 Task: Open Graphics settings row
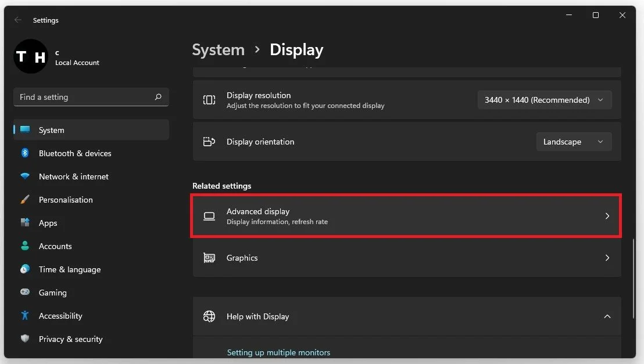point(407,258)
